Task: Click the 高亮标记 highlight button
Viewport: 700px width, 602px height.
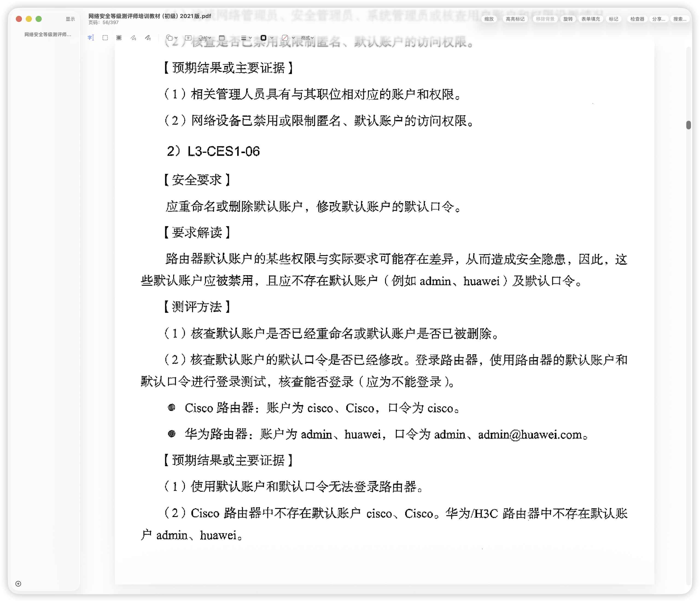Action: click(x=515, y=19)
